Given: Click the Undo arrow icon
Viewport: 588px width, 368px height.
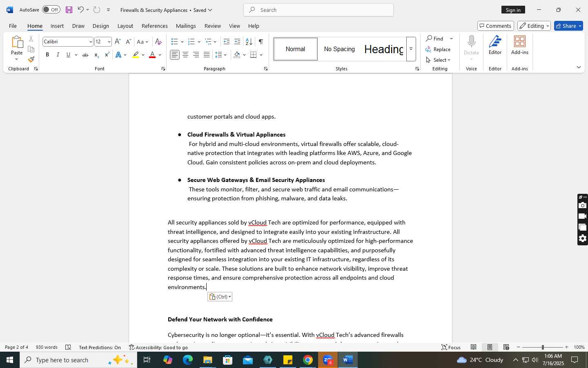Looking at the screenshot, I should click(80, 10).
